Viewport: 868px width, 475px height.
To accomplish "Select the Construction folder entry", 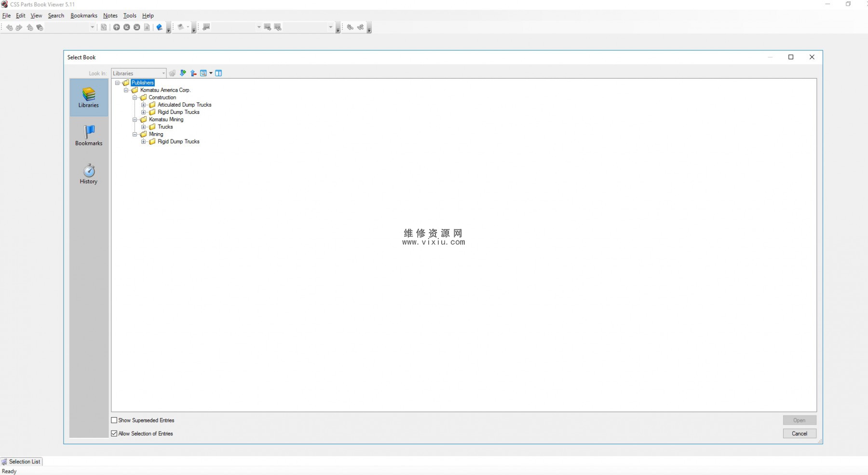I will [x=162, y=98].
